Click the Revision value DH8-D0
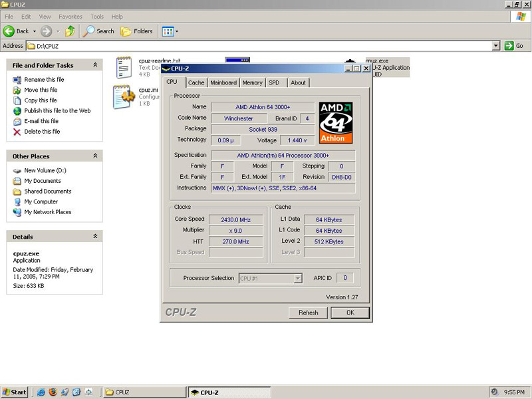This screenshot has height=399, width=532. click(342, 177)
